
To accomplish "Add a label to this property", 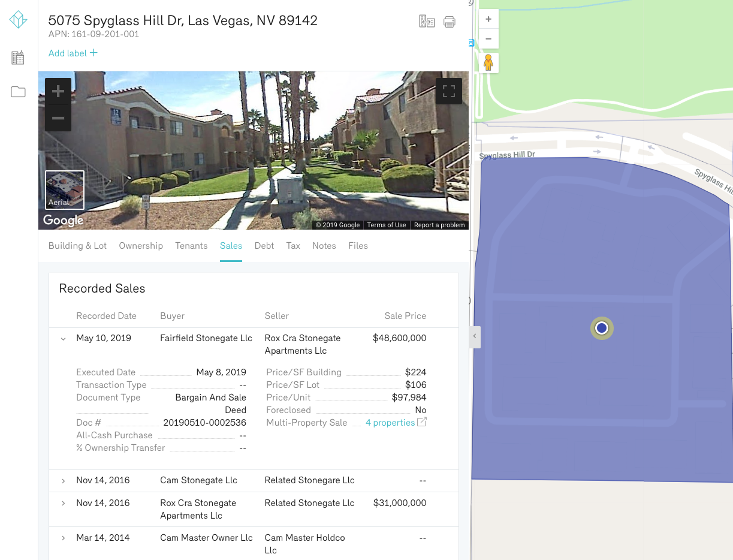I will tap(72, 53).
